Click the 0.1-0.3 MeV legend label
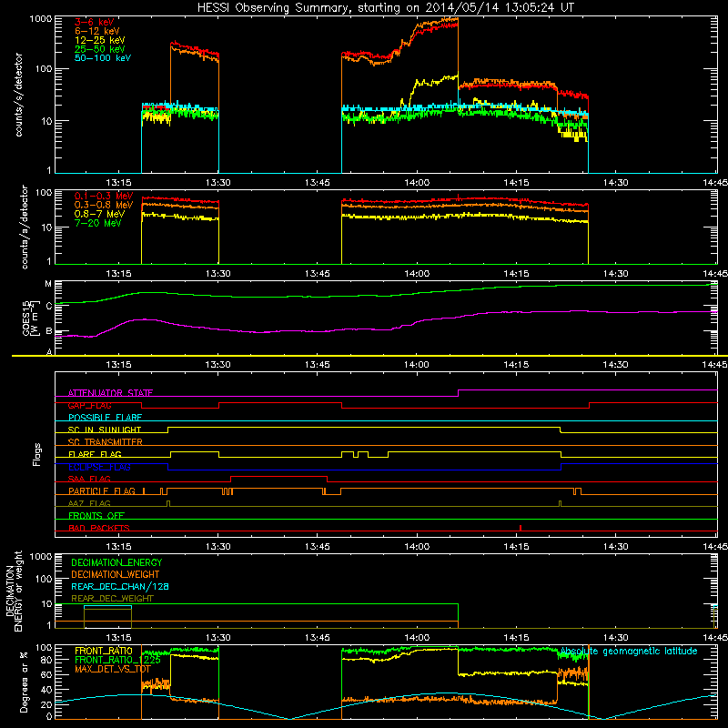 pos(104,196)
